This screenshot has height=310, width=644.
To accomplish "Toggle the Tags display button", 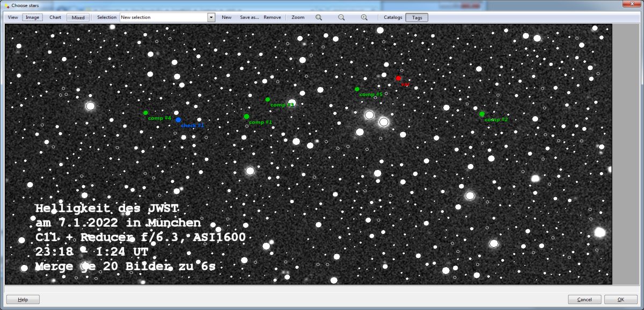I will (417, 17).
